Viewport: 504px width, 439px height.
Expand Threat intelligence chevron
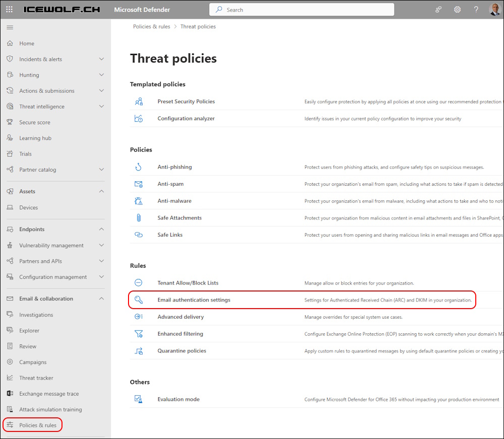(102, 106)
